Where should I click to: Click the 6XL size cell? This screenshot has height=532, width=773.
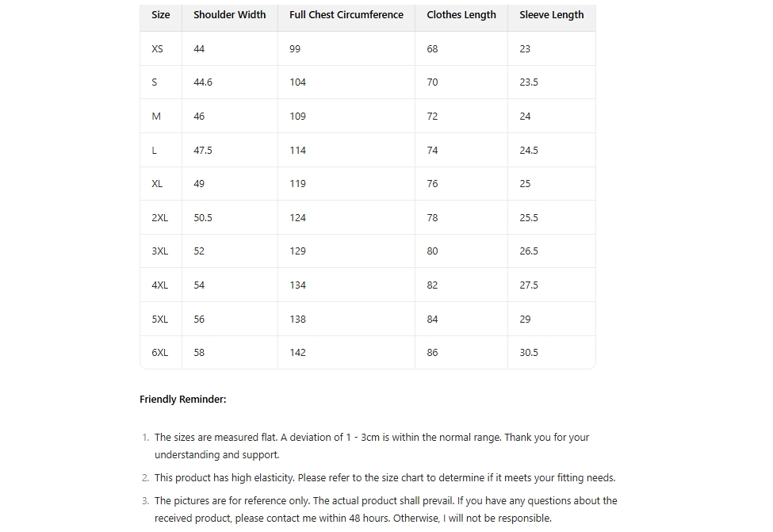(x=159, y=353)
